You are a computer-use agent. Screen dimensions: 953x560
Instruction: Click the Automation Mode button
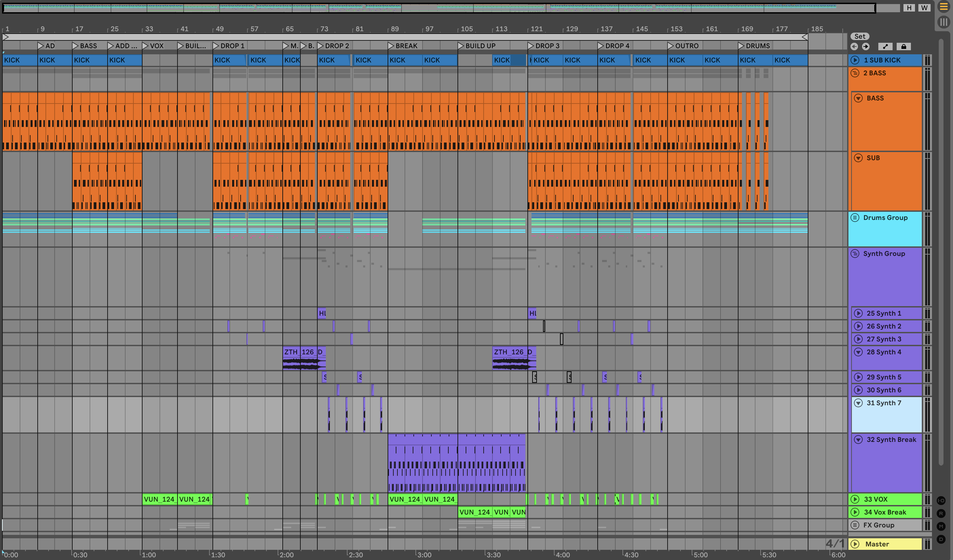point(885,46)
